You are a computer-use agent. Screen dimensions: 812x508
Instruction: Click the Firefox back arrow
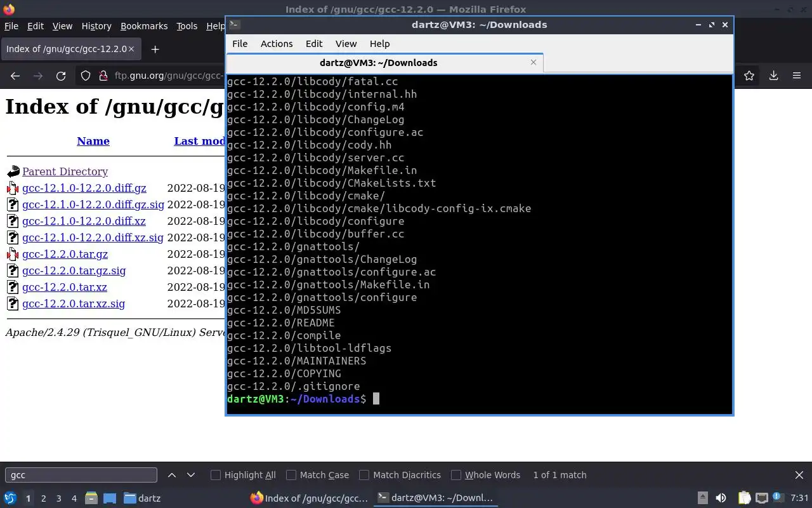pyautogui.click(x=15, y=76)
